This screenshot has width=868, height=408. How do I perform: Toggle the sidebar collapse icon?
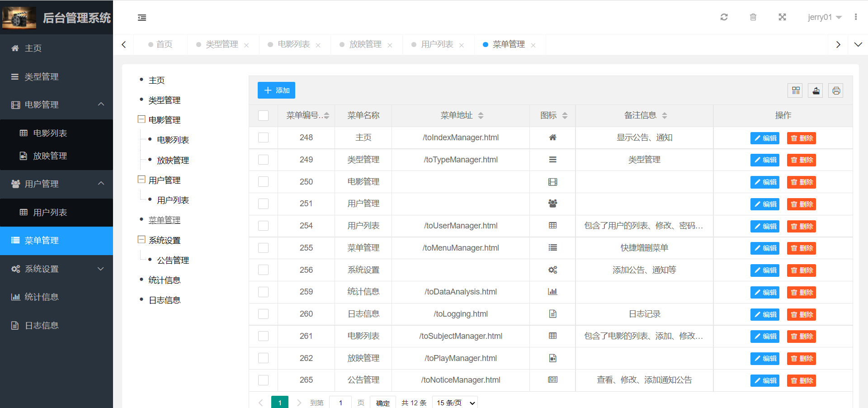[x=142, y=18]
